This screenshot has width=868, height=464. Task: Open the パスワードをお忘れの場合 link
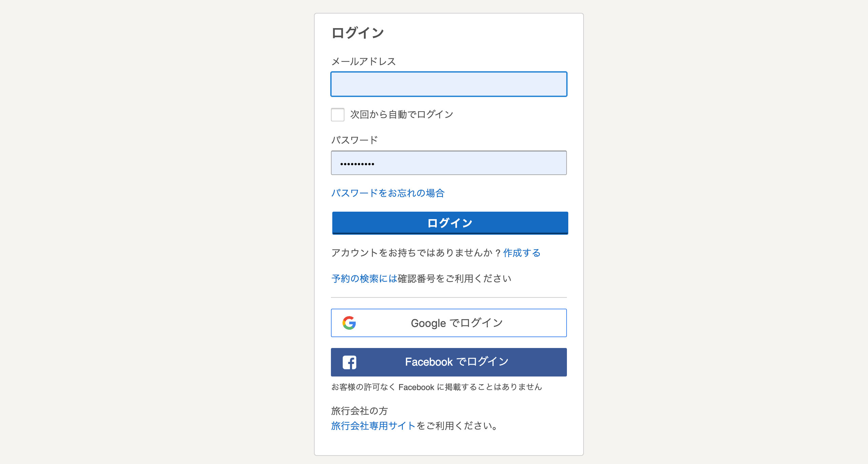click(x=389, y=193)
